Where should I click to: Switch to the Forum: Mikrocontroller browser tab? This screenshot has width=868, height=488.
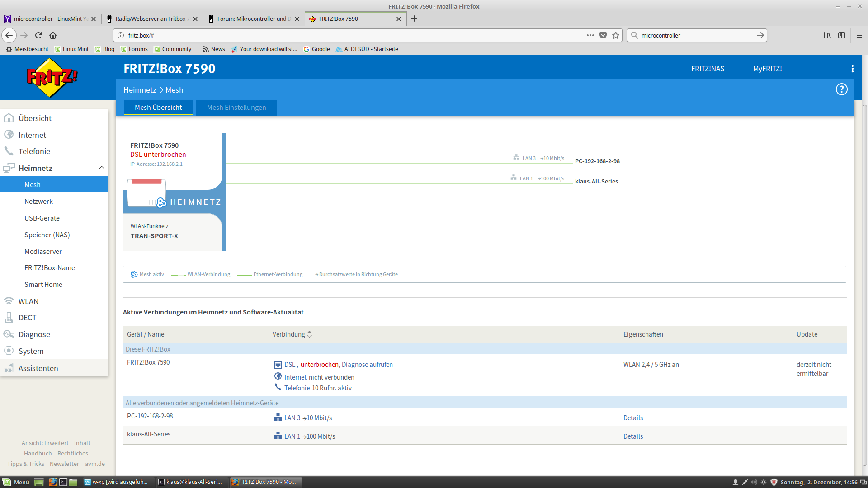tap(254, 19)
